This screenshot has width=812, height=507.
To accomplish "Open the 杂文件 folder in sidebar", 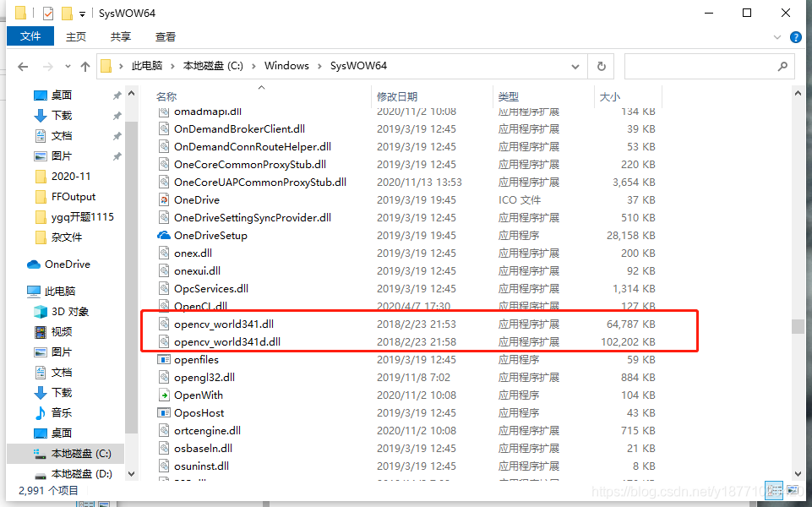I will pos(67,237).
